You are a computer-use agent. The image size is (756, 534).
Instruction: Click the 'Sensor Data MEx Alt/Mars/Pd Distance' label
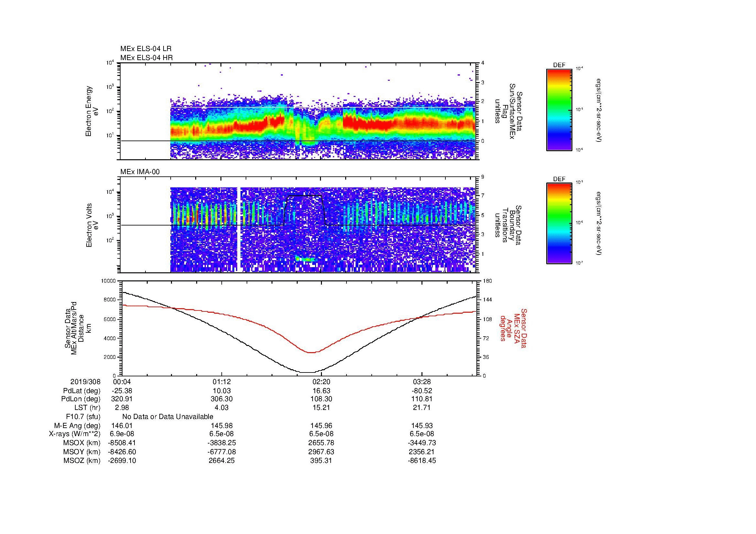click(x=78, y=328)
